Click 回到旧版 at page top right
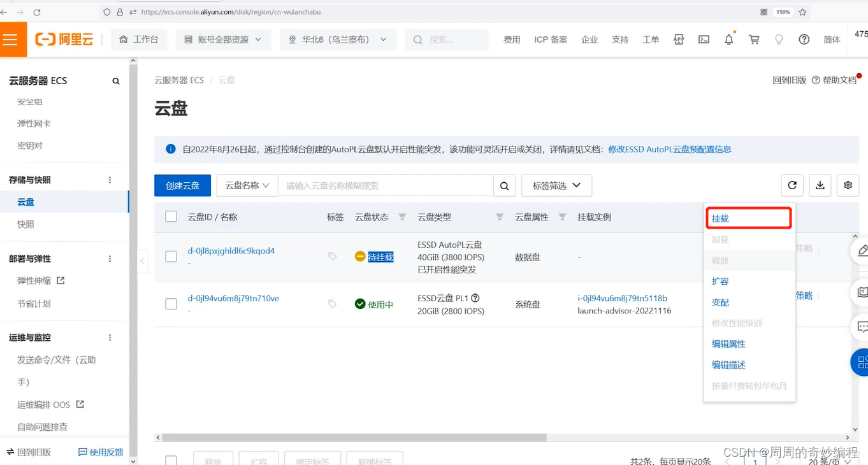868x465 pixels. coord(790,80)
